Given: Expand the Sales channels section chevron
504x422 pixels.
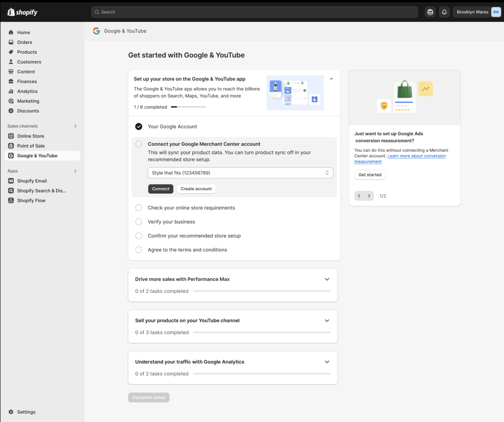Looking at the screenshot, I should coord(75,126).
